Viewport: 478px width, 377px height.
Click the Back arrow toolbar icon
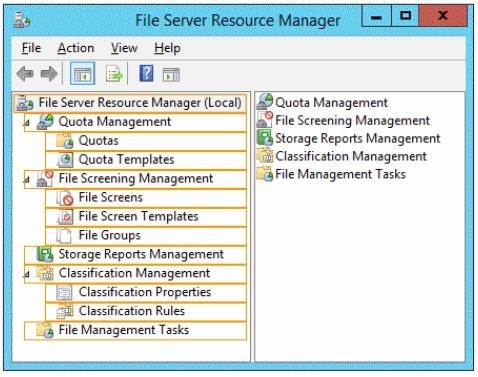[x=25, y=74]
